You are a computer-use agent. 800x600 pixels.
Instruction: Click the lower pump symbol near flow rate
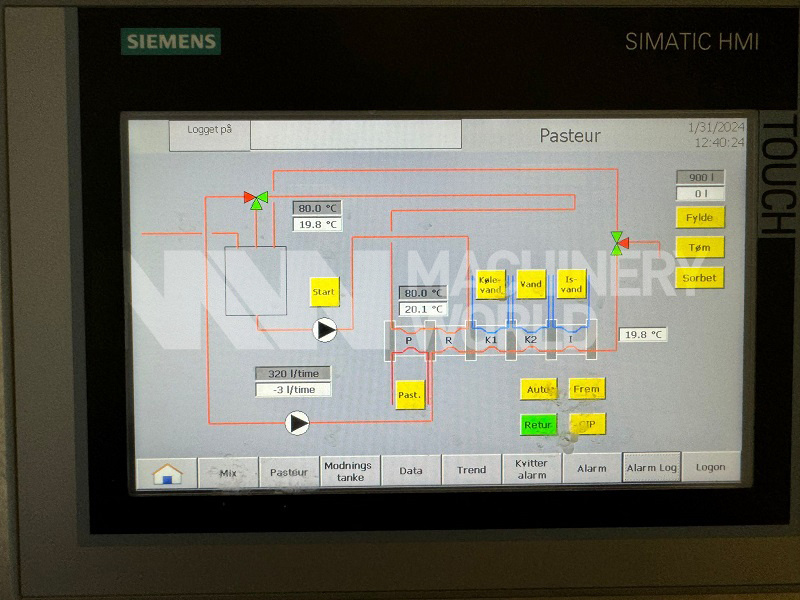(297, 423)
